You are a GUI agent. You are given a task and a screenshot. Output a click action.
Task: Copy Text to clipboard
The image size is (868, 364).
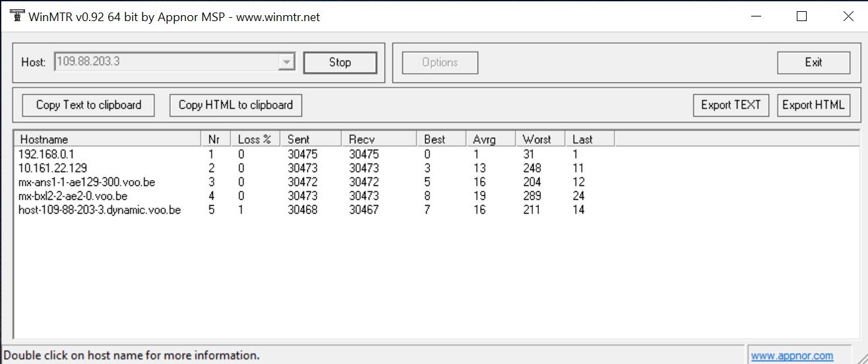pos(88,105)
